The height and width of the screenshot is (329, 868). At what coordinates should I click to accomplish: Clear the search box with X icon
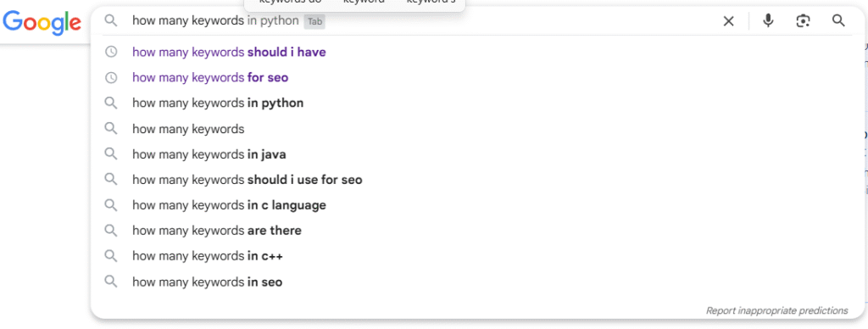(728, 21)
